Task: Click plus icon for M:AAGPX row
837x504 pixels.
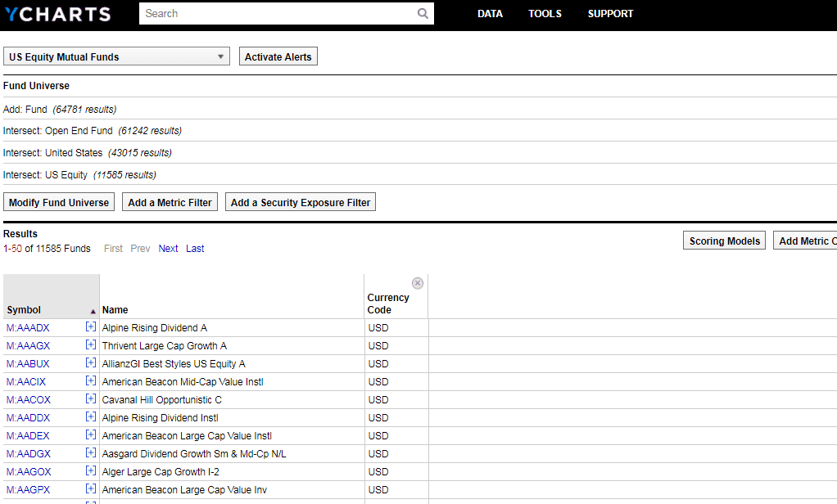Action: click(x=91, y=489)
